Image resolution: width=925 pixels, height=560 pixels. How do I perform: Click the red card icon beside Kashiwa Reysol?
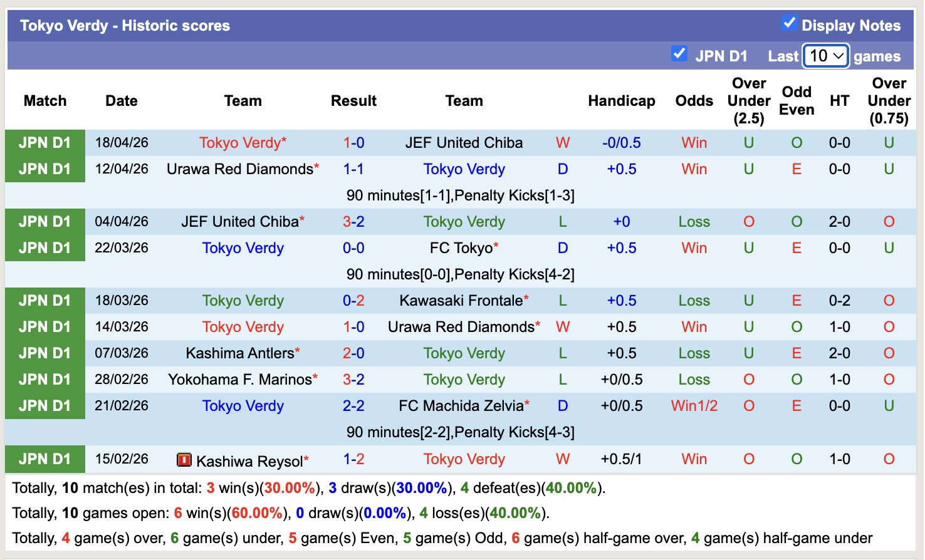[185, 460]
